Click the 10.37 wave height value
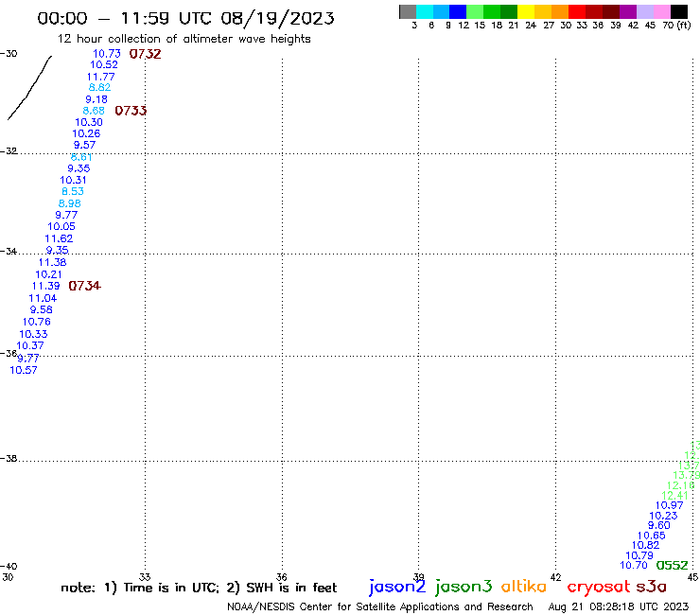 pos(30,345)
